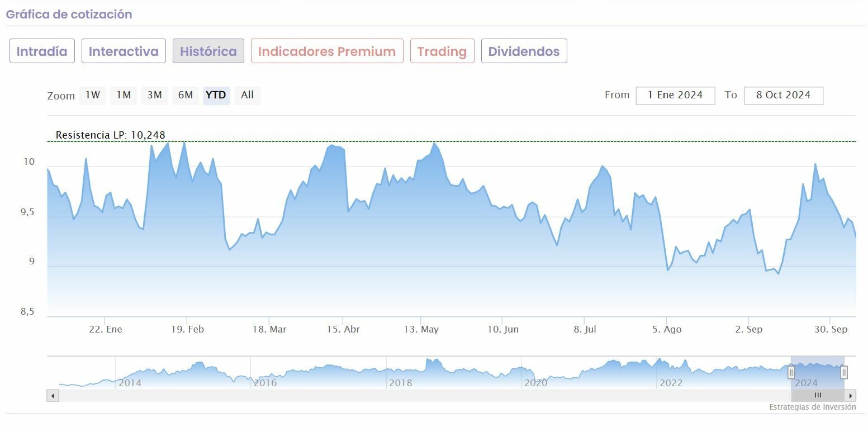
Task: Show All historical data
Action: point(247,95)
